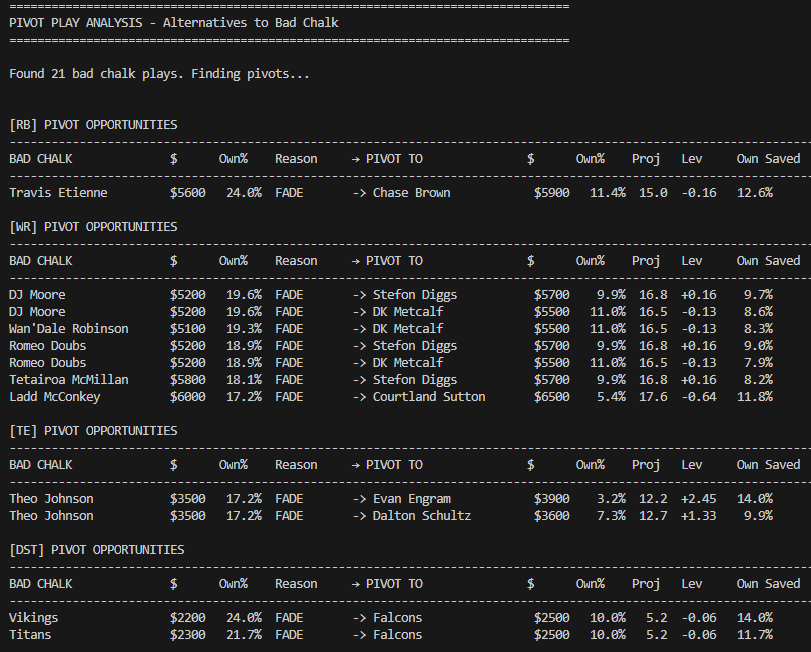Viewport: 811px width, 652px height.
Task: Click the '-0.64' leverage value
Action: pos(699,397)
